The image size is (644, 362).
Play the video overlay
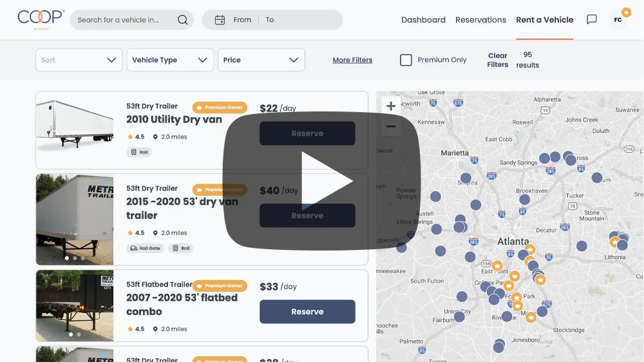pos(321,181)
